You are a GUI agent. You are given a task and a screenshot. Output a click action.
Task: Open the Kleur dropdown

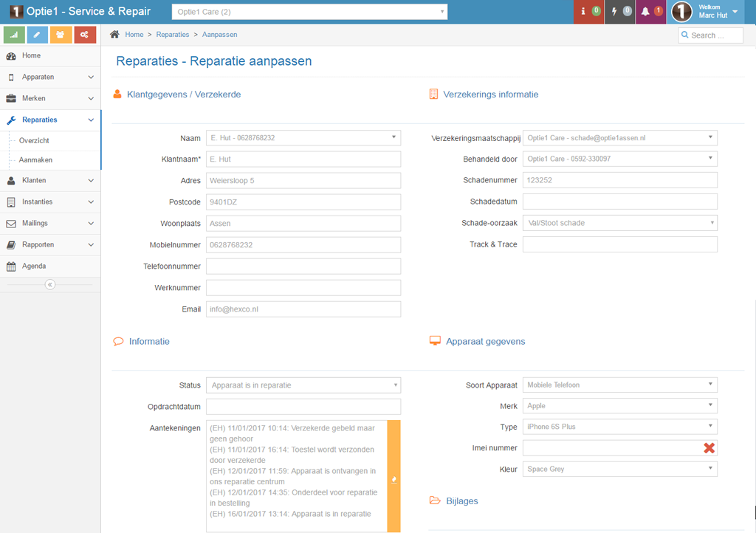point(620,469)
